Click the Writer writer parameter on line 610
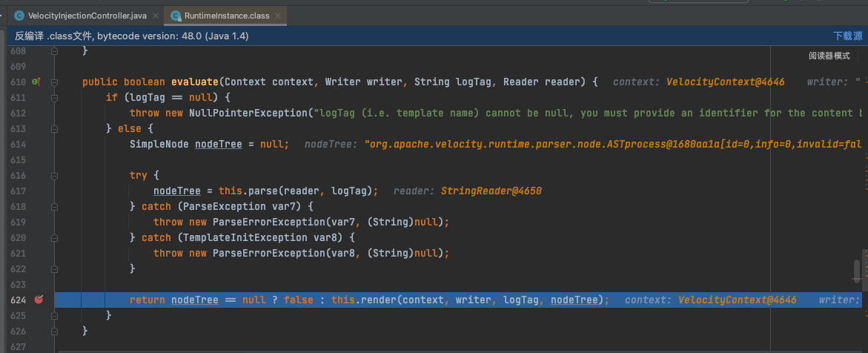This screenshot has width=868, height=353. [x=364, y=82]
